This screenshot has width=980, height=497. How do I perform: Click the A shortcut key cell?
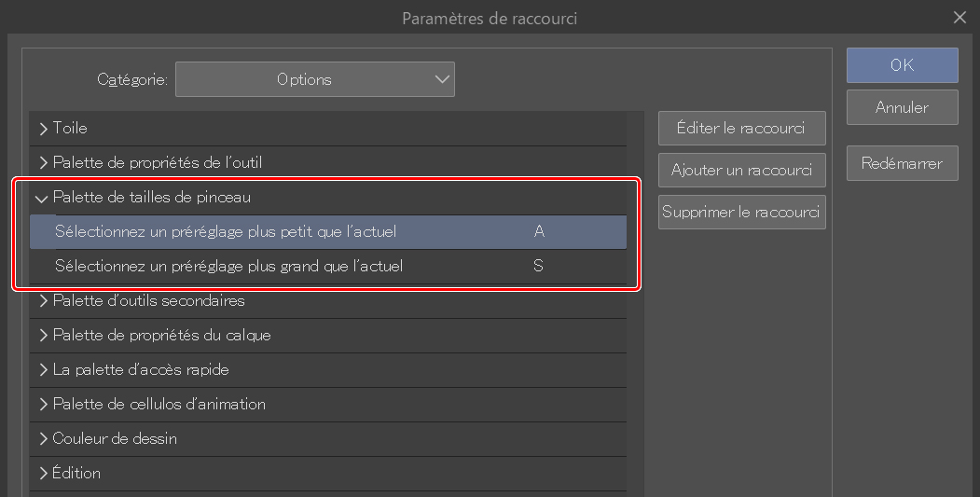(539, 232)
